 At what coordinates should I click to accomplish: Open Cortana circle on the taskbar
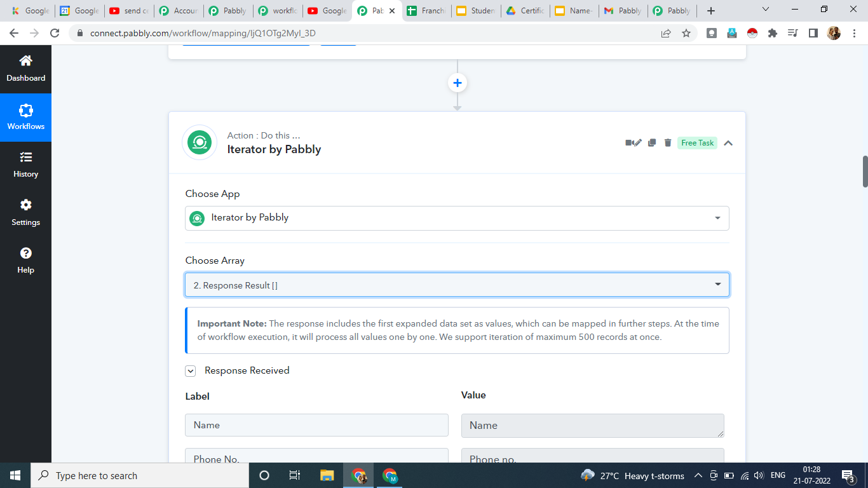tap(264, 475)
